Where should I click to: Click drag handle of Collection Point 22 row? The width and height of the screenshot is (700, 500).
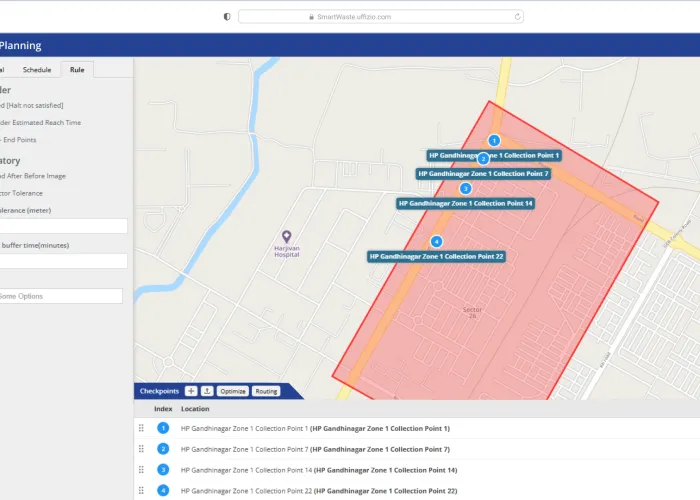coord(141,491)
